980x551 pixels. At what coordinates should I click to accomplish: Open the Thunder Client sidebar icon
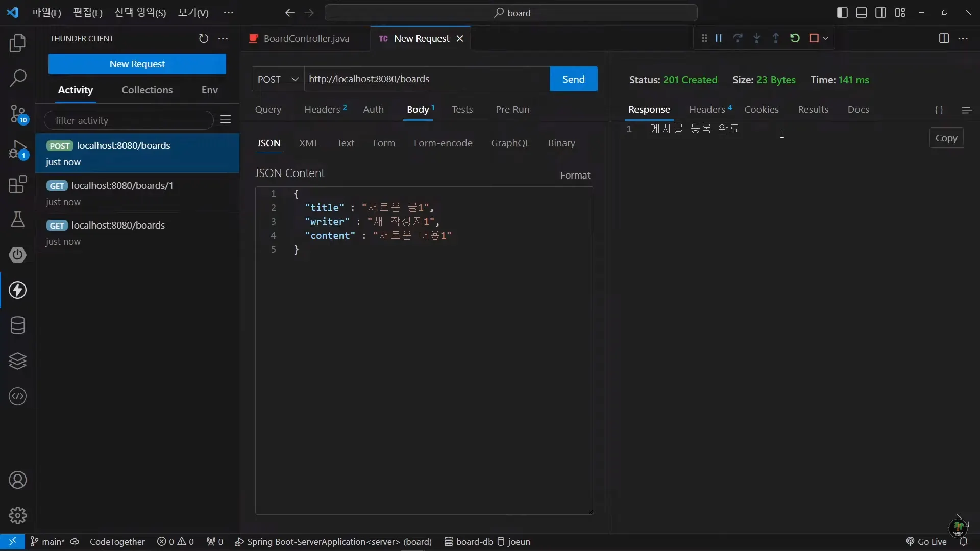point(18,290)
